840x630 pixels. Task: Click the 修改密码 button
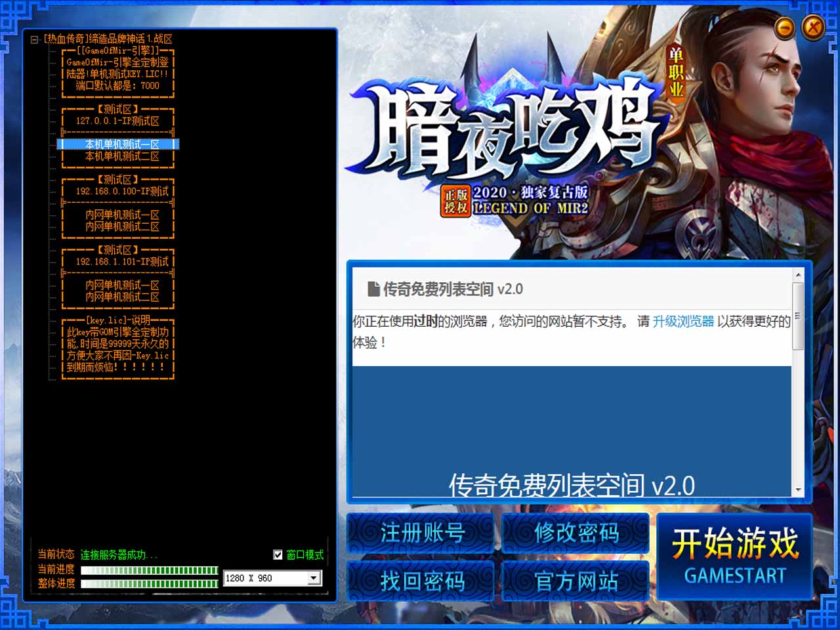tap(576, 533)
